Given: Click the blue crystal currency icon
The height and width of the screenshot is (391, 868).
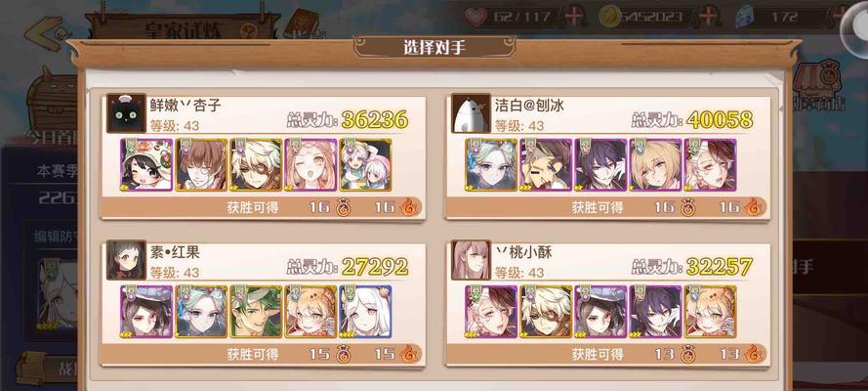Looking at the screenshot, I should (745, 18).
